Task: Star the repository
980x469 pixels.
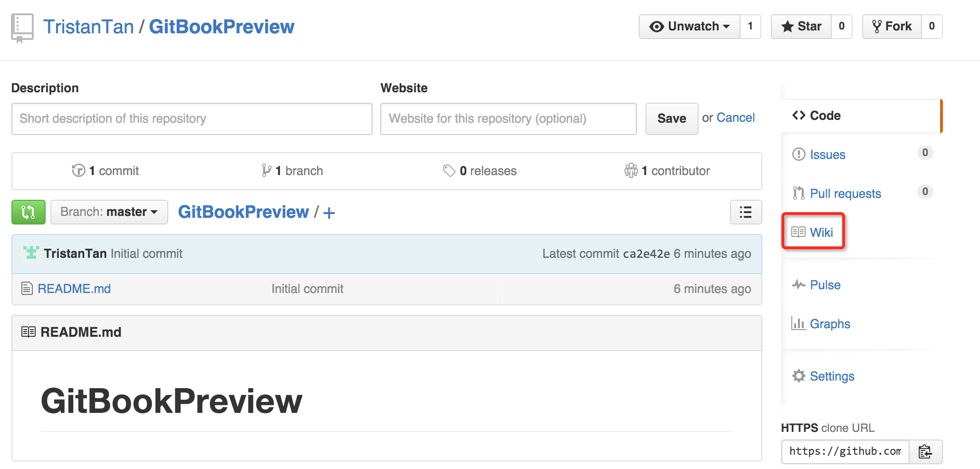Action: click(x=801, y=27)
